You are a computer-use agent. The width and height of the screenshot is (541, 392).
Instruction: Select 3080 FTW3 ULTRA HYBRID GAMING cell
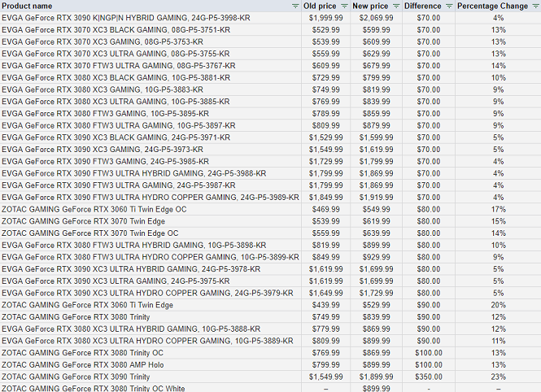click(151, 245)
